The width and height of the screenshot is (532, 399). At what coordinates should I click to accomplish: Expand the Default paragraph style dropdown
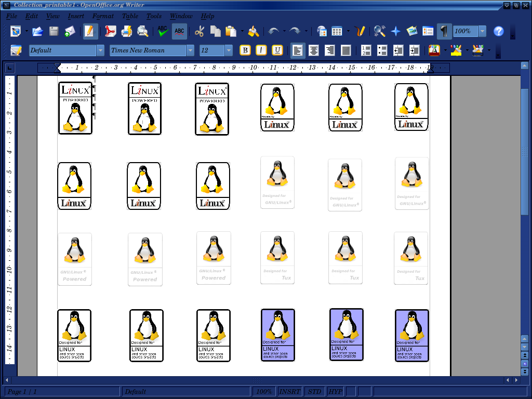point(100,50)
